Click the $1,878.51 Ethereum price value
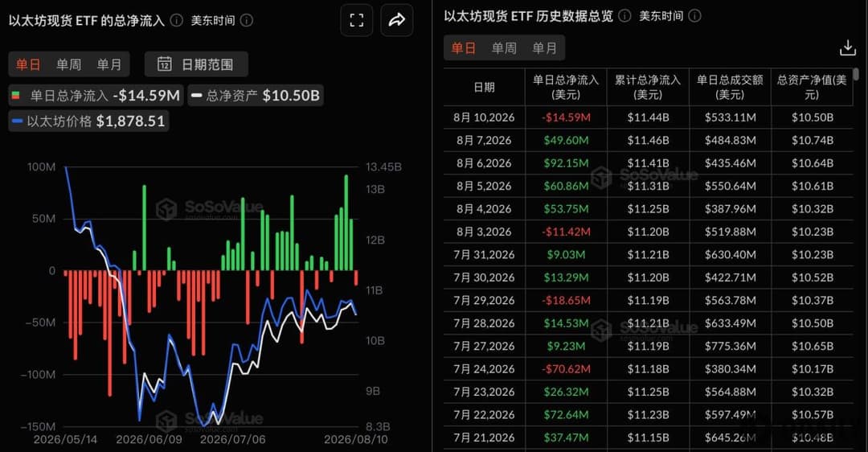 pos(131,121)
